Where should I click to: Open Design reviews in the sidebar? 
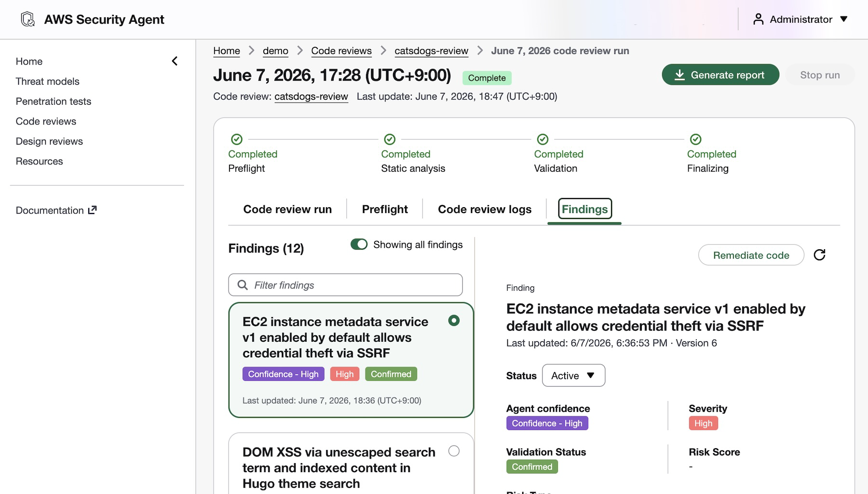coord(49,141)
